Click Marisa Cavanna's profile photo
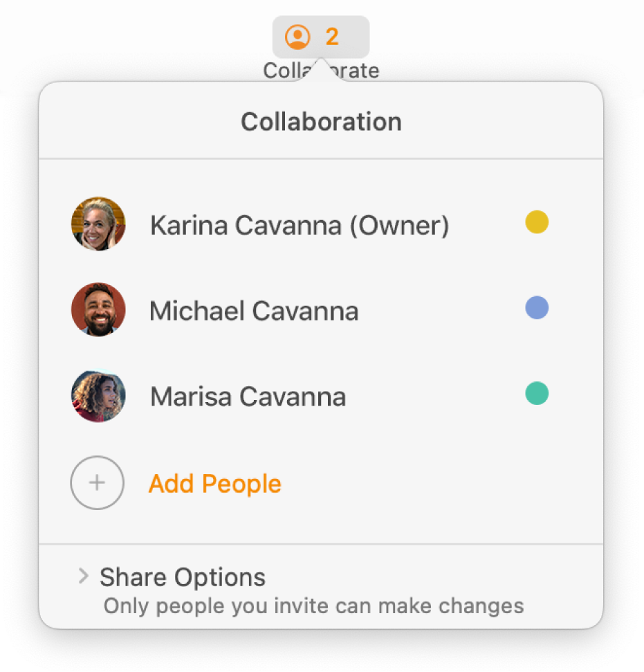Image resolution: width=644 pixels, height=672 pixels. click(x=98, y=396)
